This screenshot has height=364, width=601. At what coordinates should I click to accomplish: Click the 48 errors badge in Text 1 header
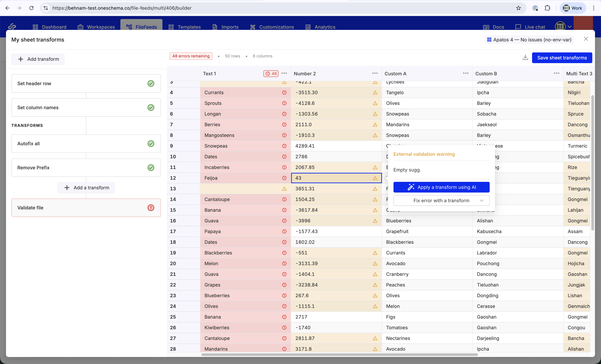[271, 73]
